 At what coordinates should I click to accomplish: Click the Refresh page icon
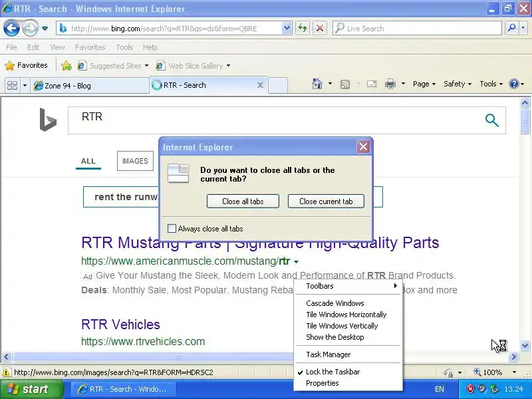pos(303,29)
